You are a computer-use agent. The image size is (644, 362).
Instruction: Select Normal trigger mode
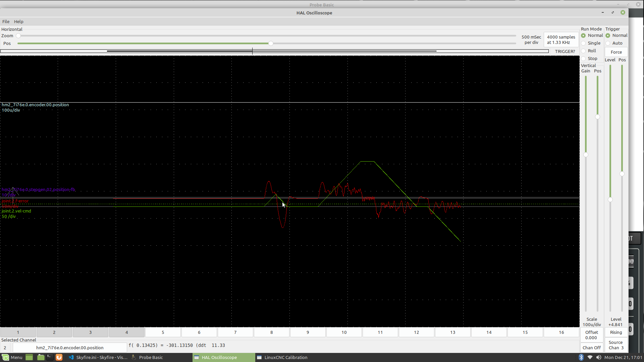click(x=616, y=36)
